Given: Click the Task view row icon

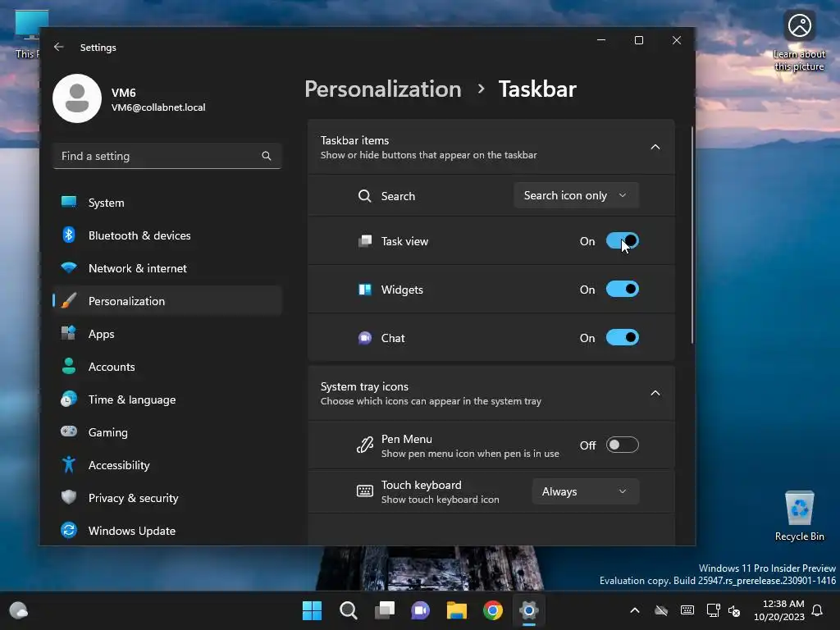Looking at the screenshot, I should (364, 241).
